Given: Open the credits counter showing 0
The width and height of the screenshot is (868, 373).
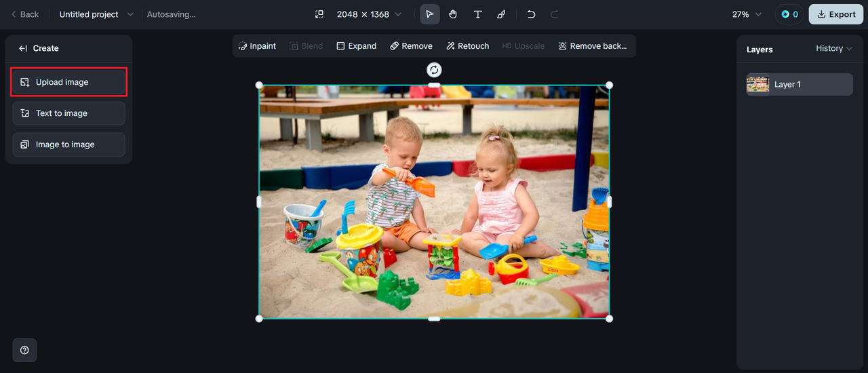Looking at the screenshot, I should click(x=789, y=14).
